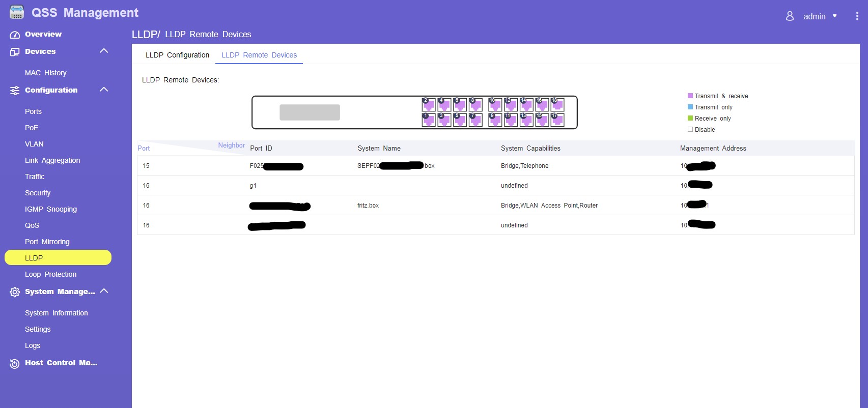868x408 pixels.
Task: Click port 2 on the switch diagram
Action: tap(429, 105)
